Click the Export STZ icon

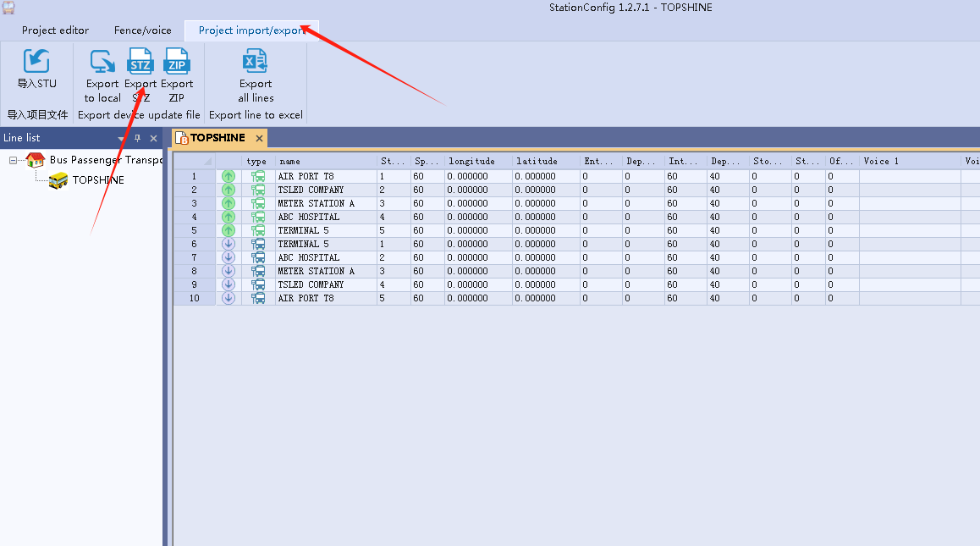140,62
